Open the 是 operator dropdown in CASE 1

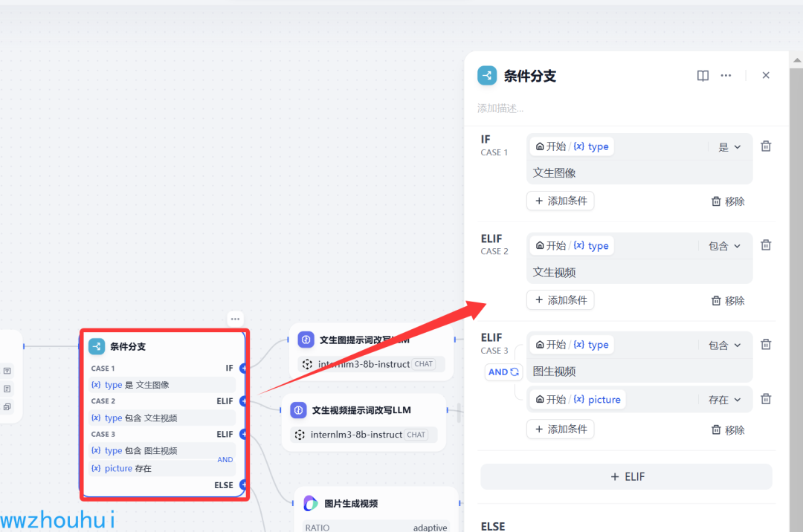729,147
